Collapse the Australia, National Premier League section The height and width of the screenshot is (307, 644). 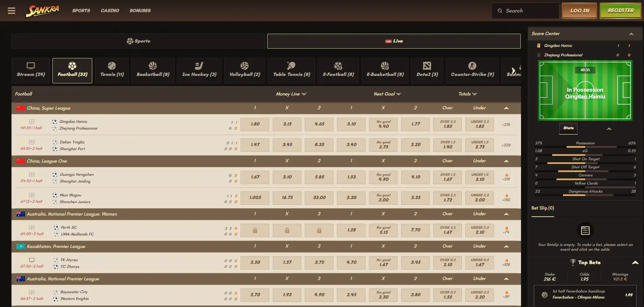click(x=506, y=279)
